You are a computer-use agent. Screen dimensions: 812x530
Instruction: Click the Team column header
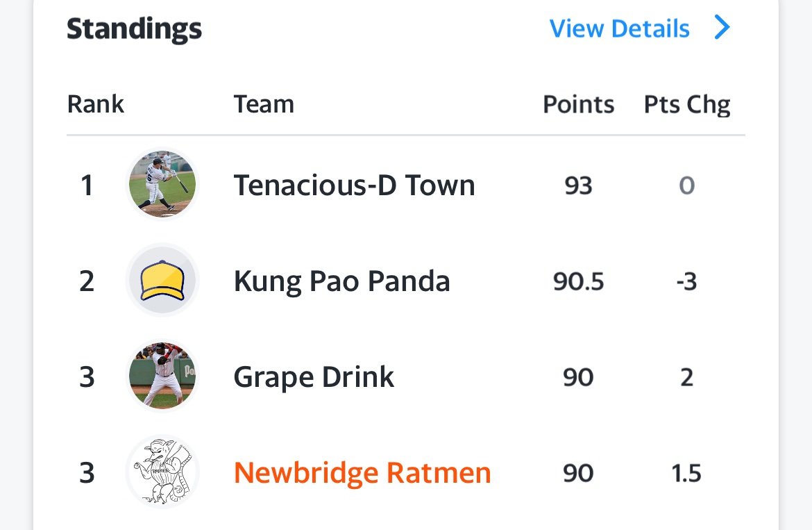coord(264,104)
